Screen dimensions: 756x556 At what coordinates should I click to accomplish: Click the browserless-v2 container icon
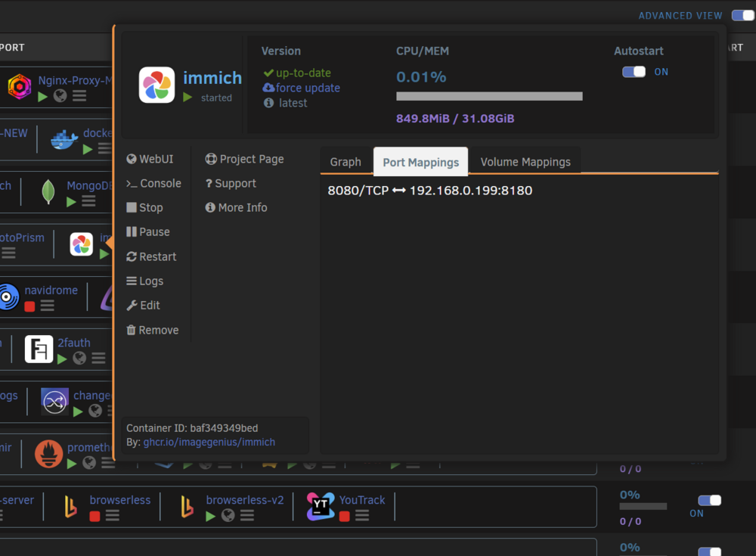point(187,507)
